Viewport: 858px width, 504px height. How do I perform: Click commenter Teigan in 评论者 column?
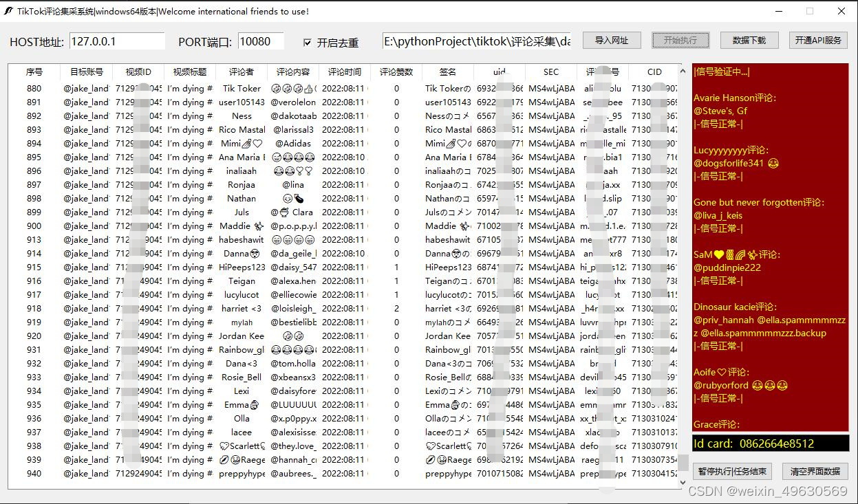242,281
